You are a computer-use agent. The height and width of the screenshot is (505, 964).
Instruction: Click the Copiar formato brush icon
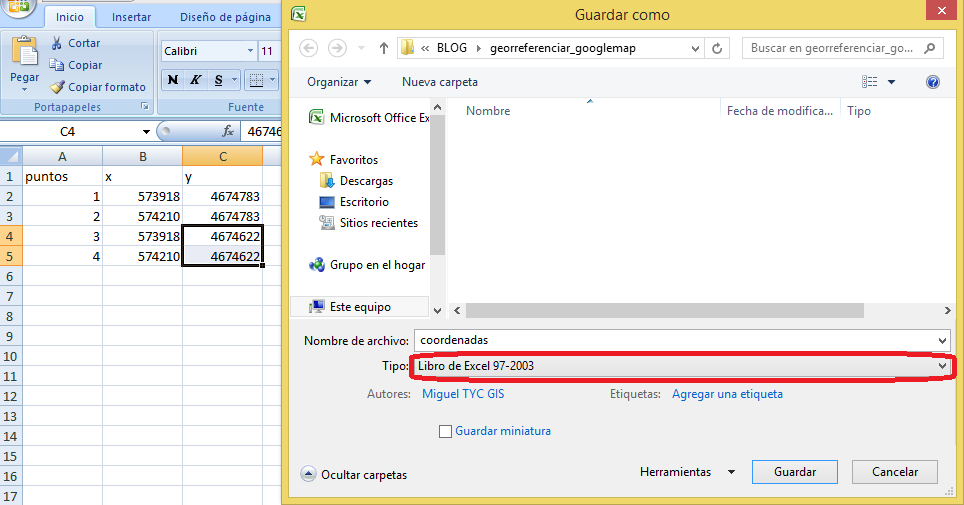57,87
